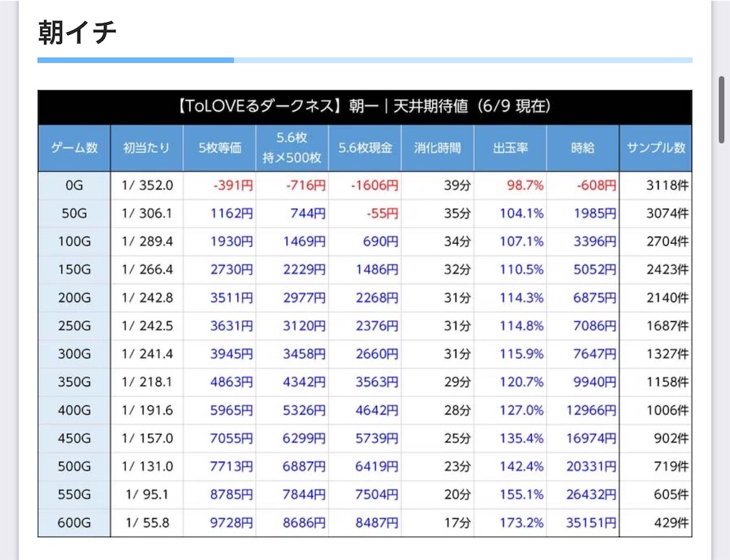Screen dimensions: 730x560
Task: Click the 2140件 sample count cell
Action: [656, 298]
